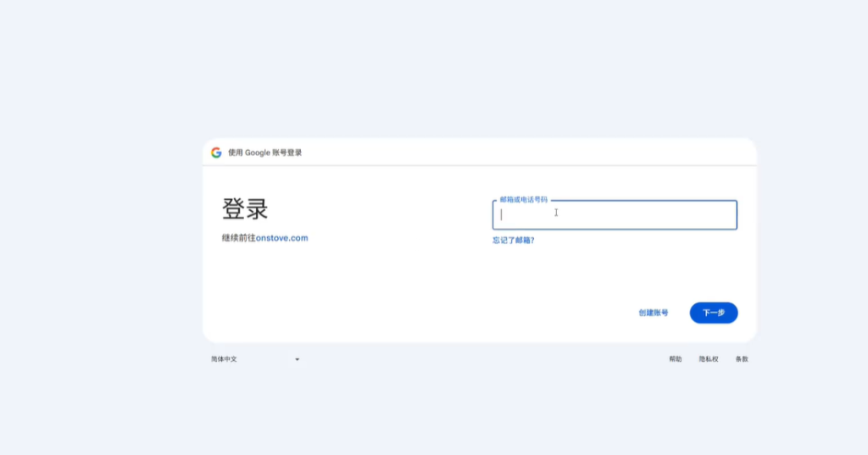Open the 条款 footer link

pos(742,359)
